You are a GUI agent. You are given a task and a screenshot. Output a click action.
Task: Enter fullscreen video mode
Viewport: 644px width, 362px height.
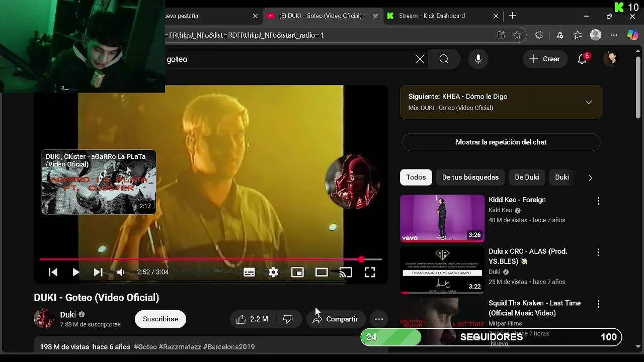coord(370,272)
